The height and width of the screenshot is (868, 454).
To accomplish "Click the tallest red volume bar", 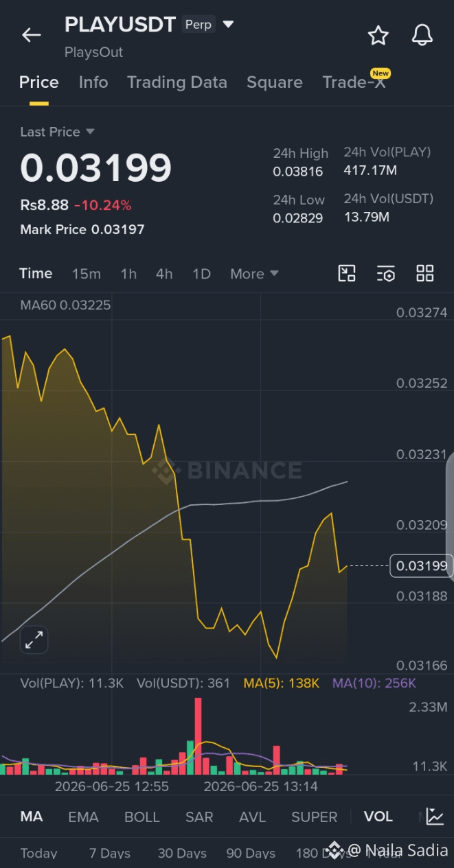I will pos(198,736).
